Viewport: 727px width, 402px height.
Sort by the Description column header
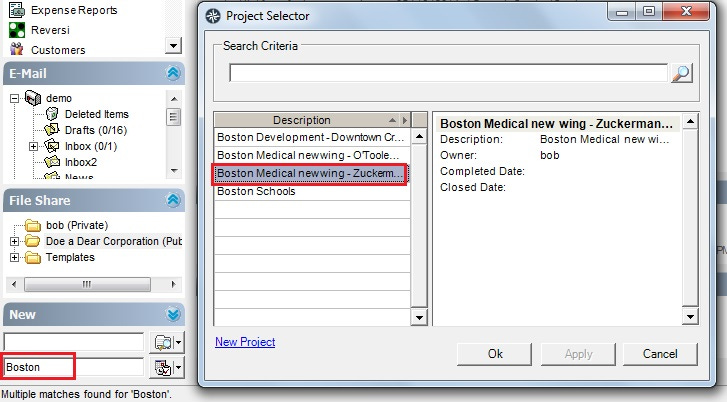tap(302, 120)
